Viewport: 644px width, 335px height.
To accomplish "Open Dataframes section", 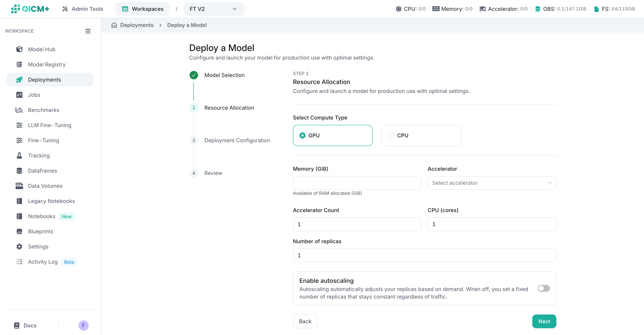I will pos(50,171).
